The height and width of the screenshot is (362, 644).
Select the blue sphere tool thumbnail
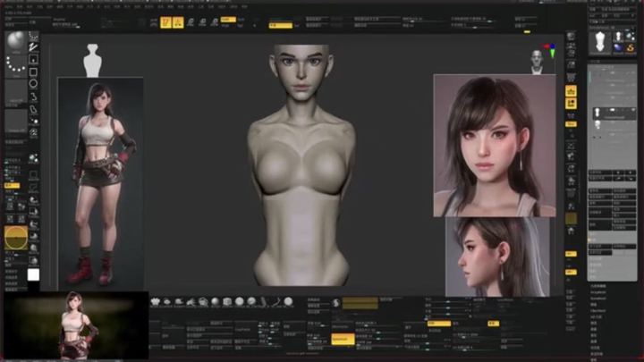618,48
